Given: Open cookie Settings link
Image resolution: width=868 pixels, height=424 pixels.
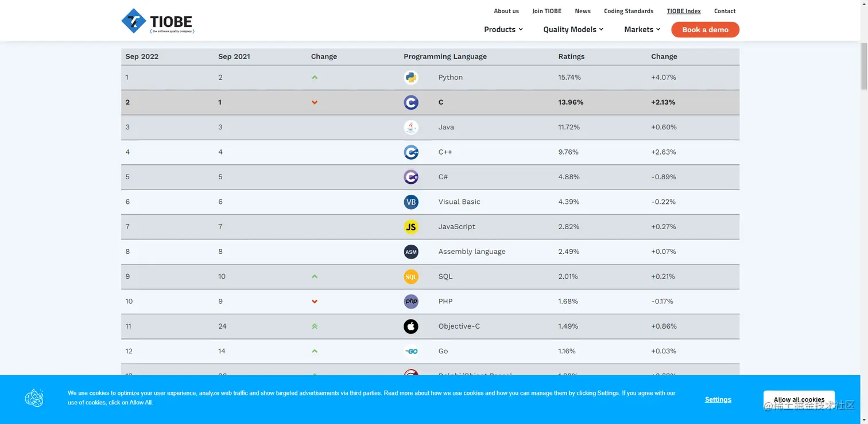Looking at the screenshot, I should click(x=718, y=399).
